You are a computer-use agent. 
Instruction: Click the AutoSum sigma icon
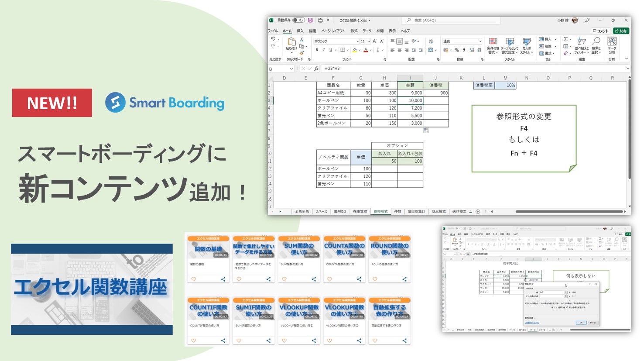(566, 39)
